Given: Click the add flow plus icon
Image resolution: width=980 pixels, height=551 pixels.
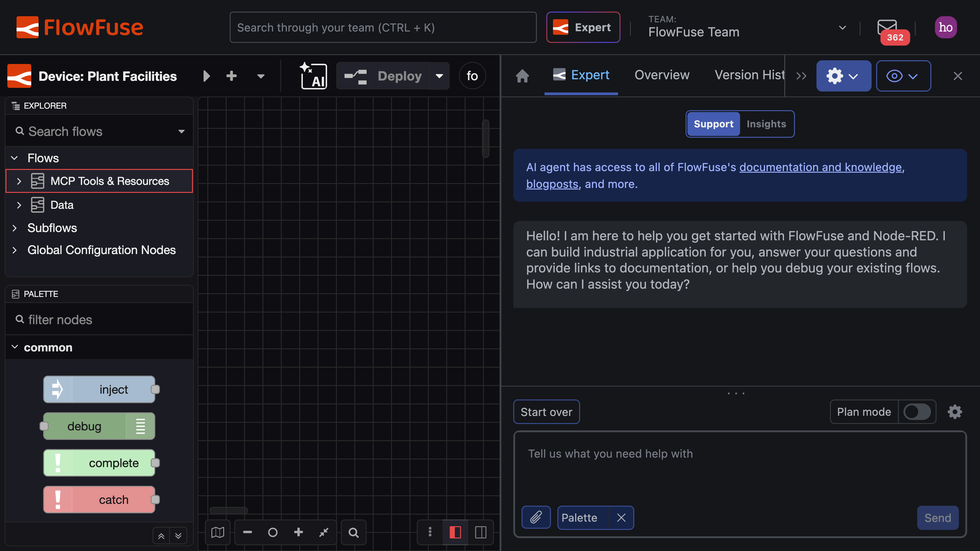Looking at the screenshot, I should (231, 76).
